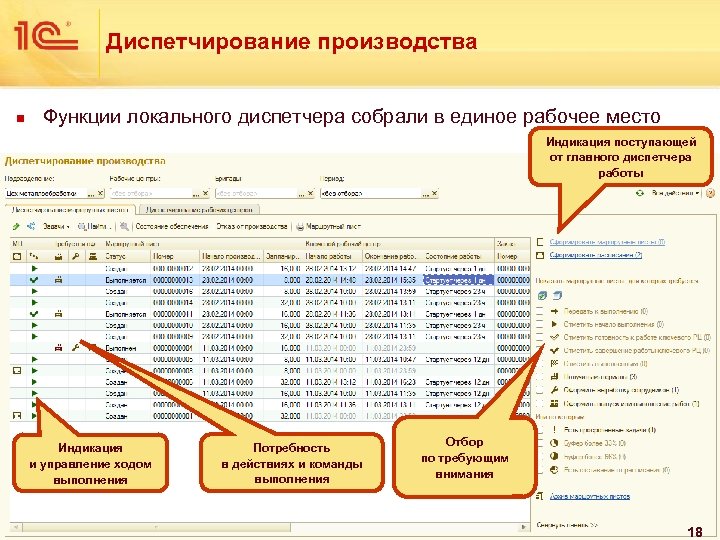Open selector button of Период field
The image size is (720, 540).
425,193
